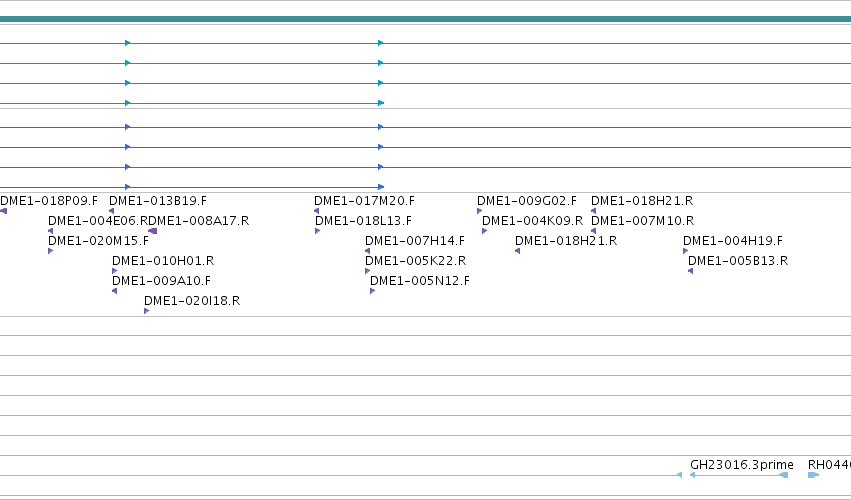This screenshot has width=851, height=500.
Task: Click DME1-018H21.R label beside DME1-009G02.F
Action: (x=642, y=201)
